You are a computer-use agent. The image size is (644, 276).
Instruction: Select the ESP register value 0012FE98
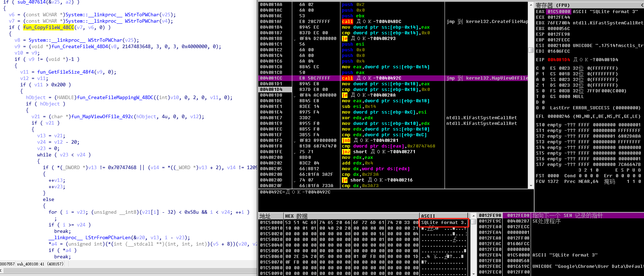coord(559,34)
